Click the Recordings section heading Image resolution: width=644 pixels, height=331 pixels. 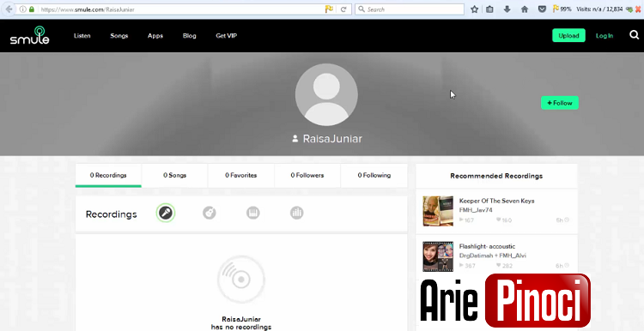112,214
